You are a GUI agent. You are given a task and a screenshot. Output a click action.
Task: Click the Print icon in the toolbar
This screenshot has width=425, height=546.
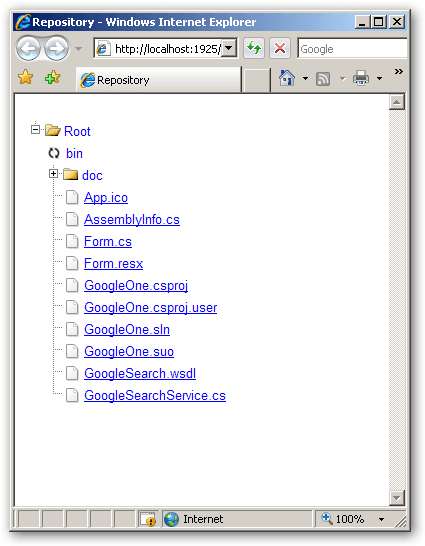361,78
